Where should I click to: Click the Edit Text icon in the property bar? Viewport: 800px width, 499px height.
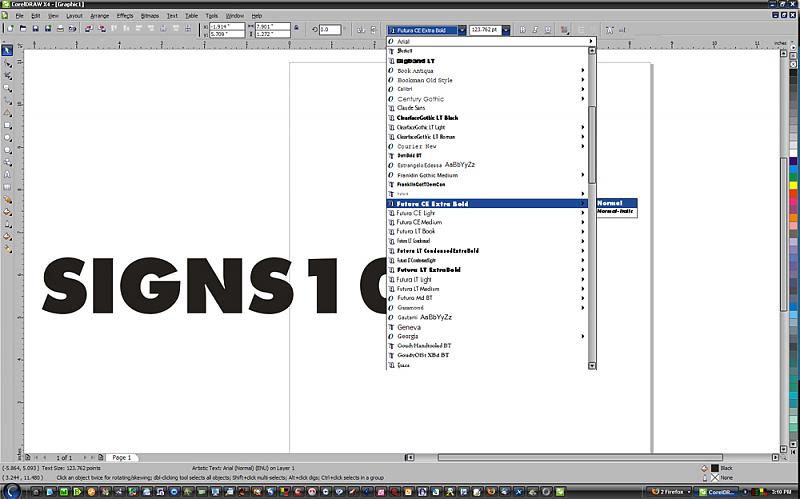click(622, 30)
